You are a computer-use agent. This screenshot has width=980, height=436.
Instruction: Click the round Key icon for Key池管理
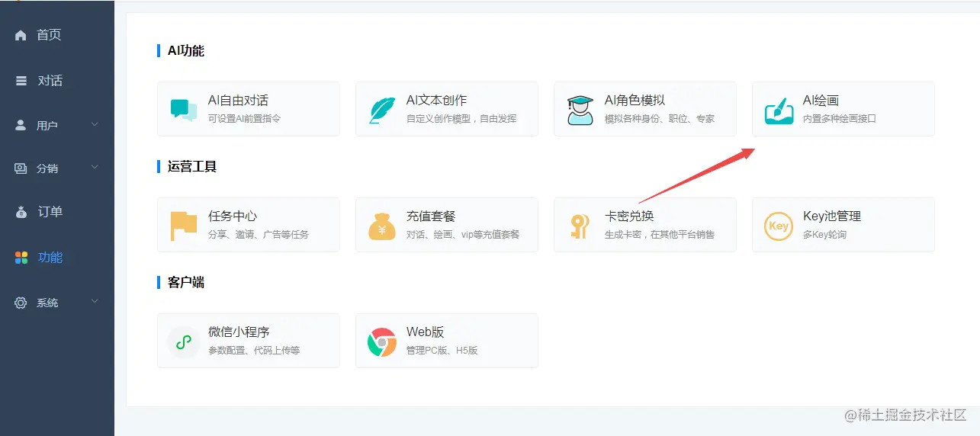[x=779, y=226]
